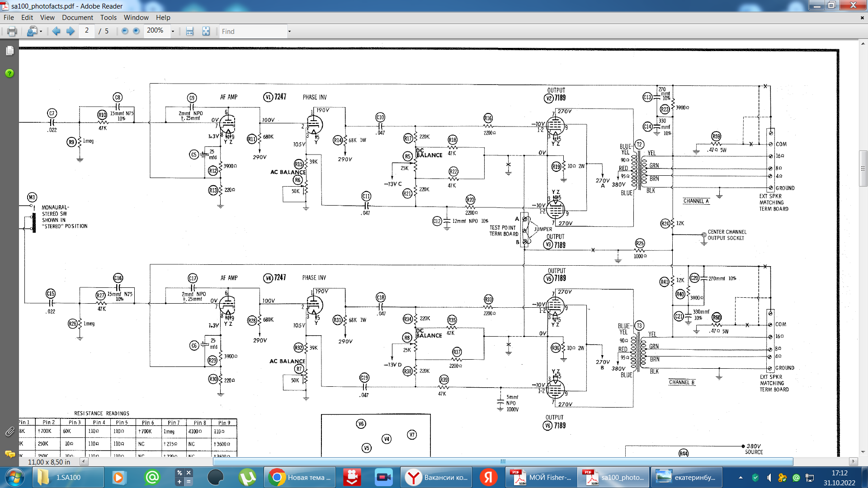Select the Fit Width scrolling icon
This screenshot has height=488, width=868.
tap(190, 31)
